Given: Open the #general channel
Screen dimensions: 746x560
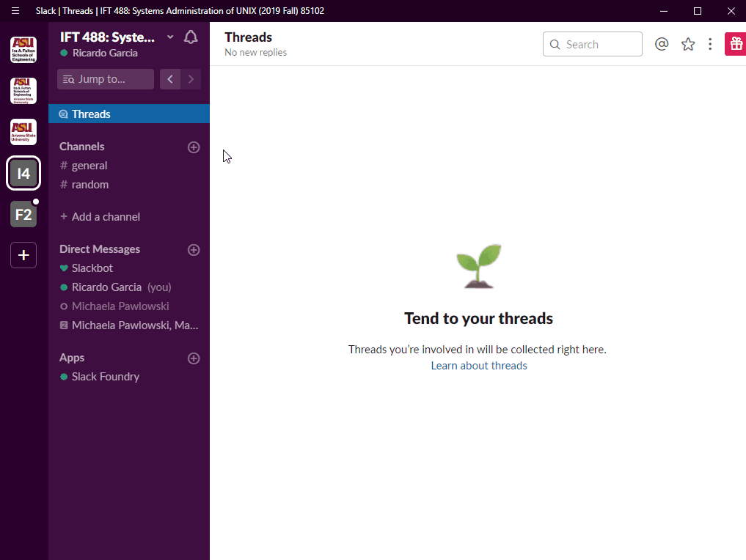Looking at the screenshot, I should 89,166.
